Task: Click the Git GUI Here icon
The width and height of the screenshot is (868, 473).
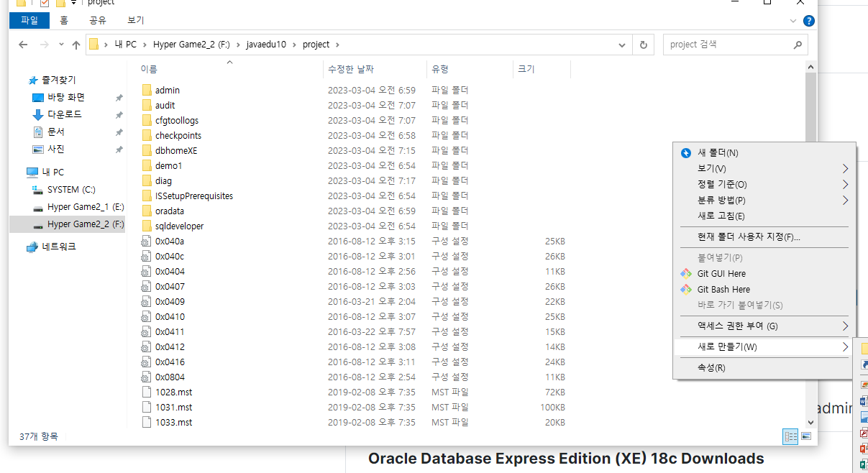Action: [685, 273]
